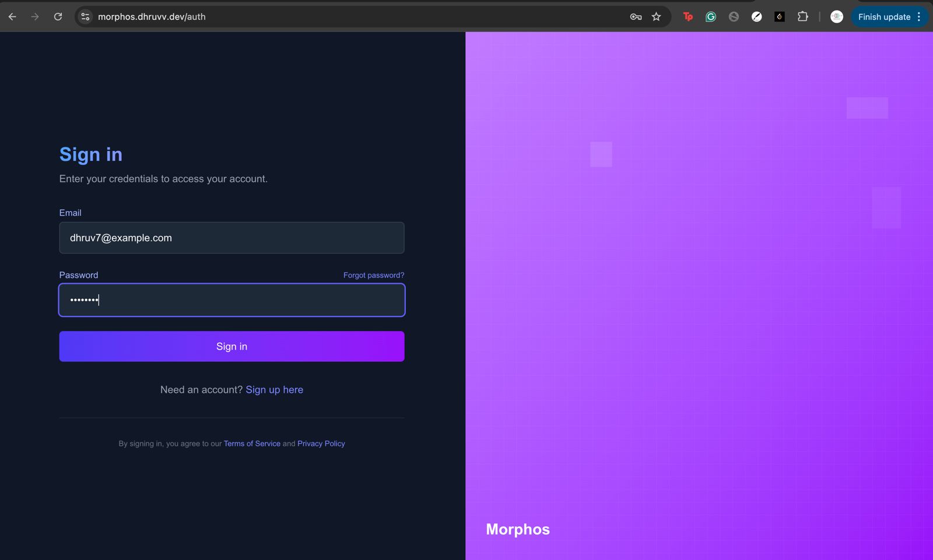Image resolution: width=933 pixels, height=560 pixels.
Task: Follow the Sign up here link
Action: [275, 390]
